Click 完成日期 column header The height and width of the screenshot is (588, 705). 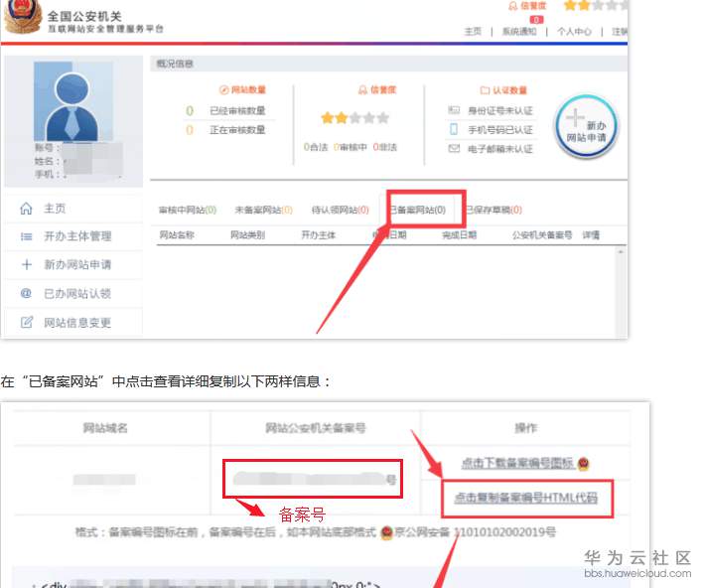(460, 234)
